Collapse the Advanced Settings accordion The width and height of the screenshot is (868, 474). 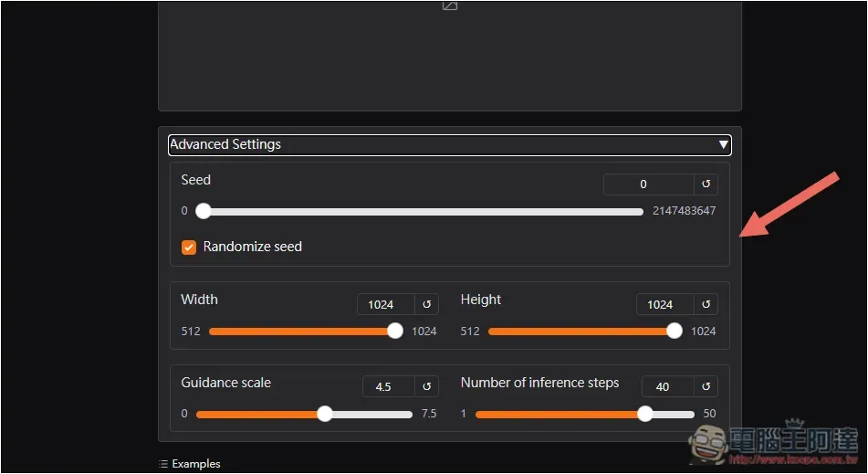[449, 144]
